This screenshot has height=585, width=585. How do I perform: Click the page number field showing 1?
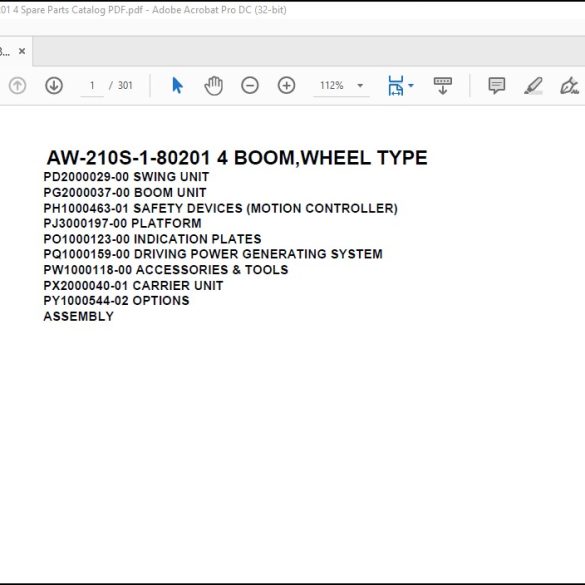[92, 85]
